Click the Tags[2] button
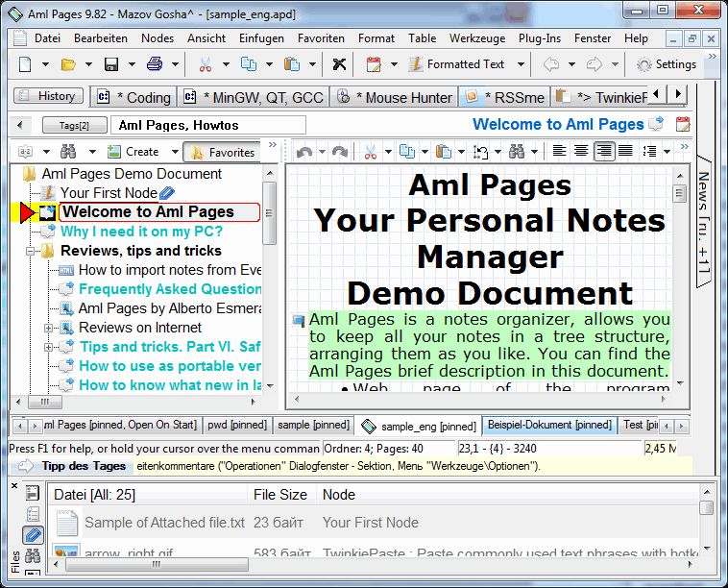 tap(74, 125)
